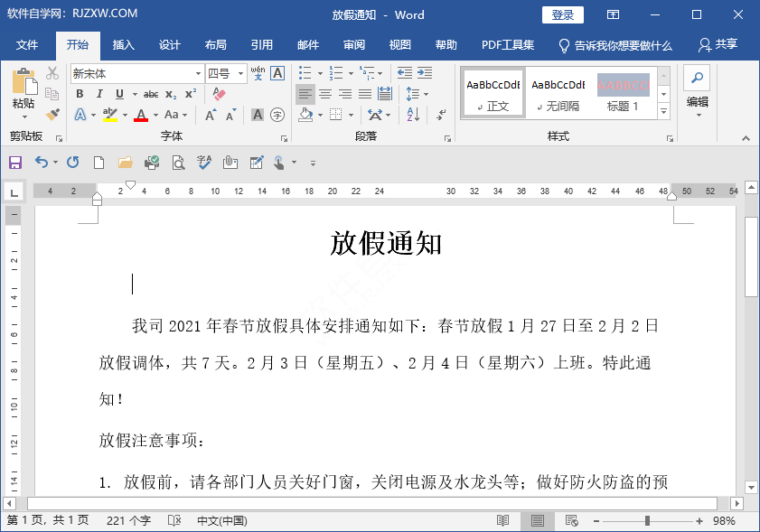Screen dimensions: 760x532
Task: Apply subscript formatting
Action: click(x=170, y=94)
